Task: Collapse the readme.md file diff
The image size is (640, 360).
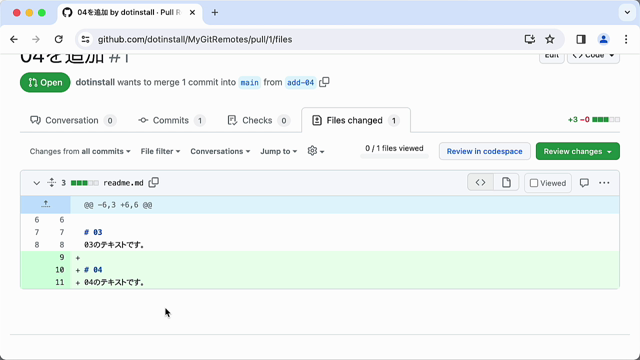Action: [36, 183]
